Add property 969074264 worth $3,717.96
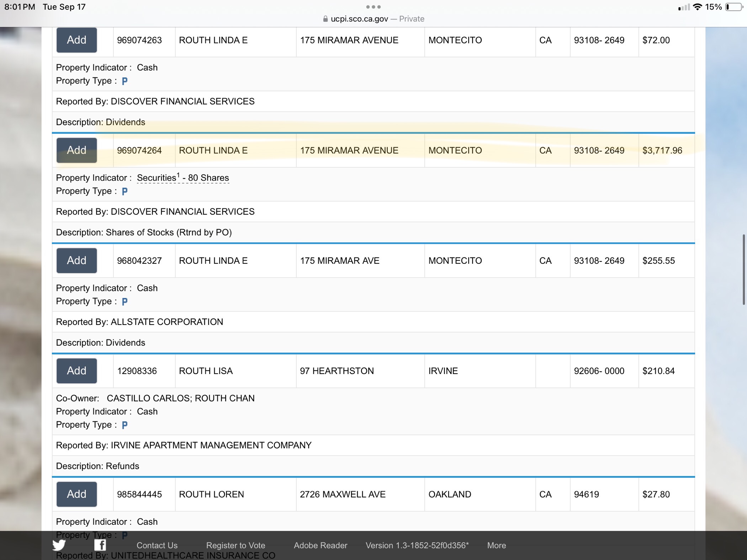Screen dimensions: 747x560 (76, 150)
